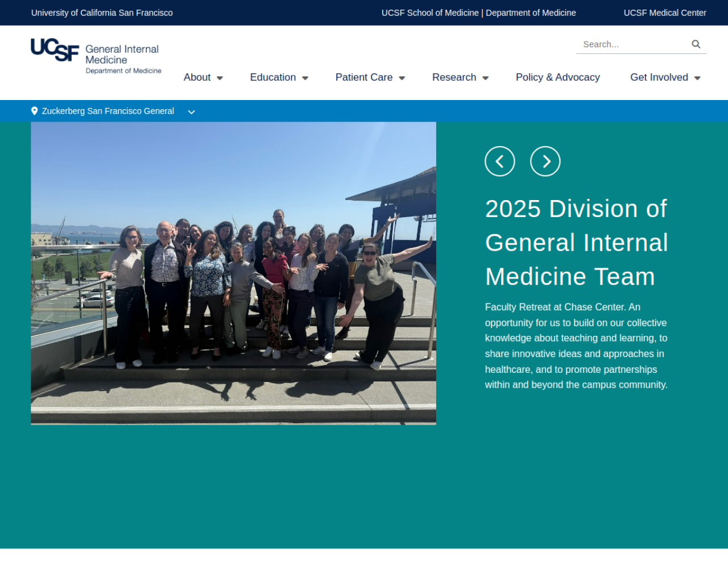Screen dimensions: 728x582
Task: Select the Get Involved menu item
Action: pos(659,77)
